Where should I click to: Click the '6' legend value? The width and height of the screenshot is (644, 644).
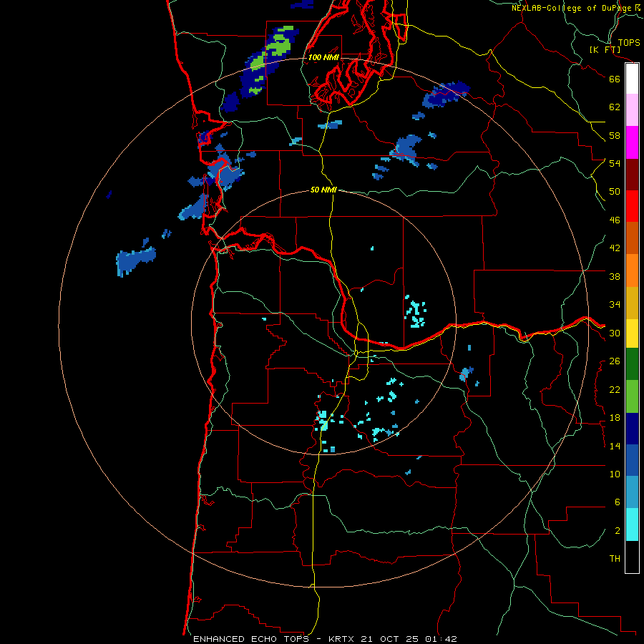pos(617,502)
